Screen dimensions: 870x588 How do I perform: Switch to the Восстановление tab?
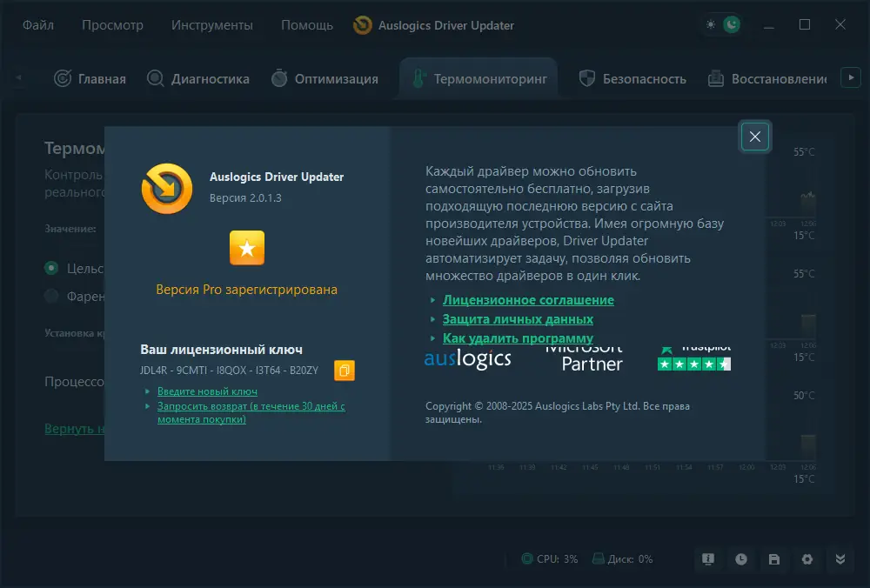tap(767, 79)
